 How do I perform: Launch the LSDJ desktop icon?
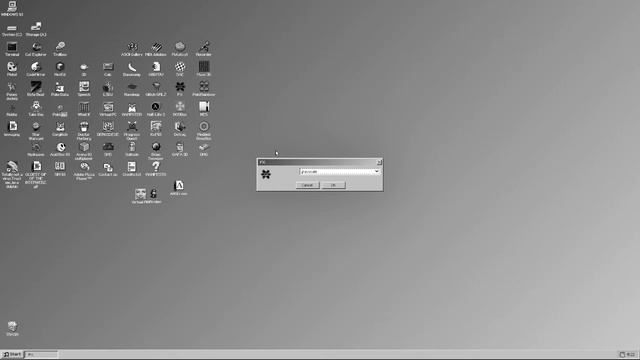coord(108,89)
